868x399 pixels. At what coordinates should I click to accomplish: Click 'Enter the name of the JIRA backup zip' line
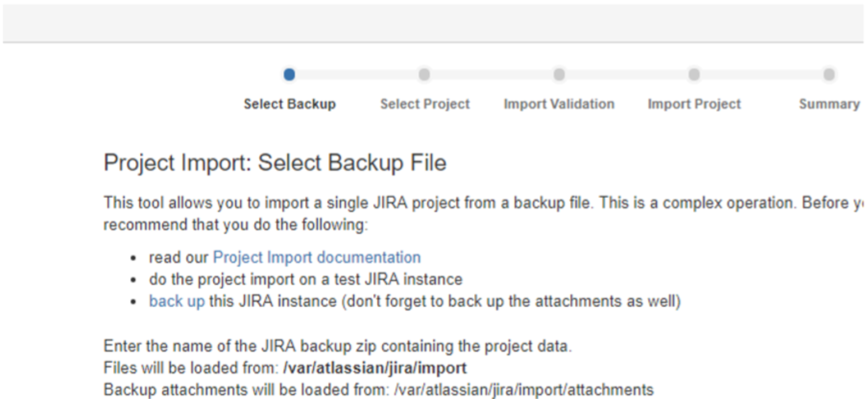point(338,346)
